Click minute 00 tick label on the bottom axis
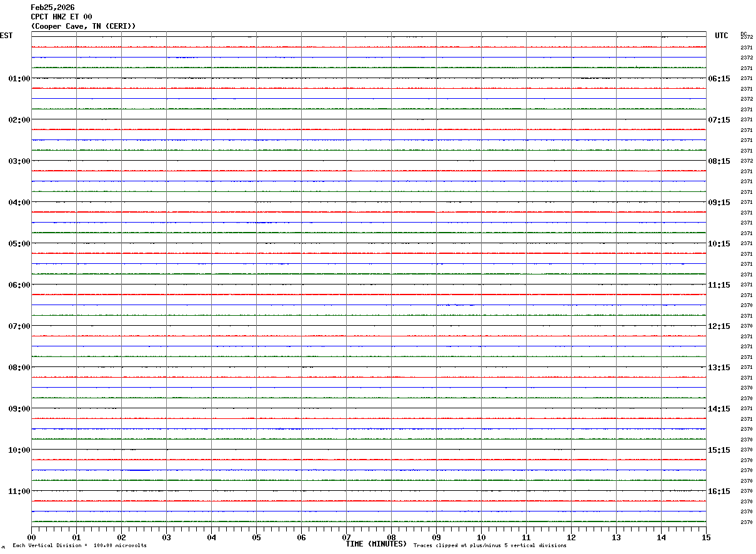Viewport: 756px width, 554px height. point(31,537)
